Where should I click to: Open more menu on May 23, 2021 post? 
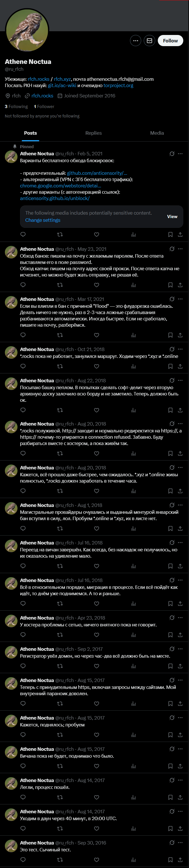(x=180, y=249)
